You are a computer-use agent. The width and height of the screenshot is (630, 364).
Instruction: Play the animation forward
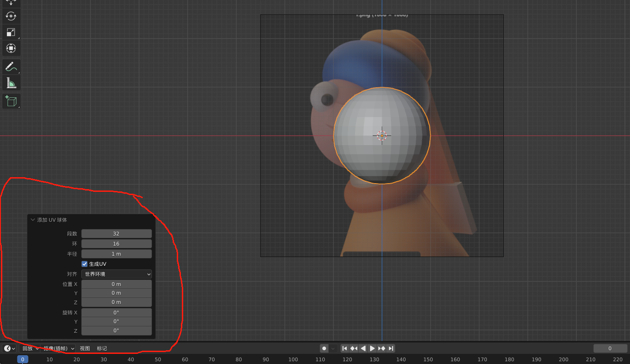(372, 348)
